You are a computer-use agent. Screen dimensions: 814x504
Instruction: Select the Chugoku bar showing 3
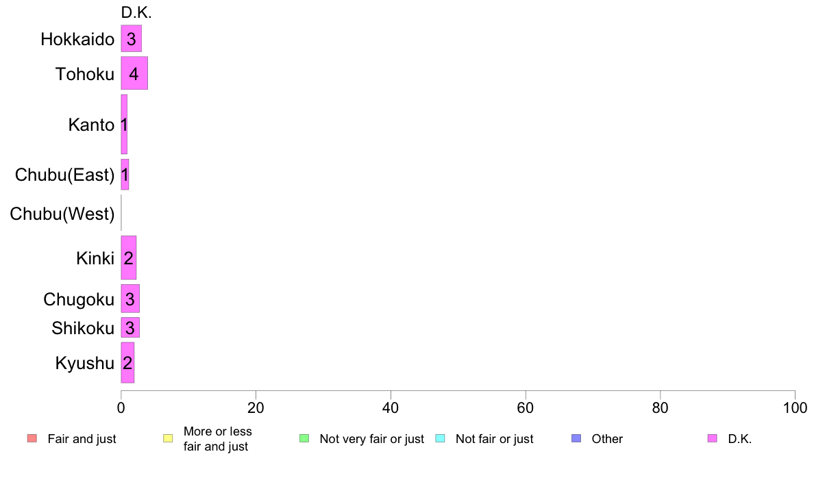(x=130, y=299)
